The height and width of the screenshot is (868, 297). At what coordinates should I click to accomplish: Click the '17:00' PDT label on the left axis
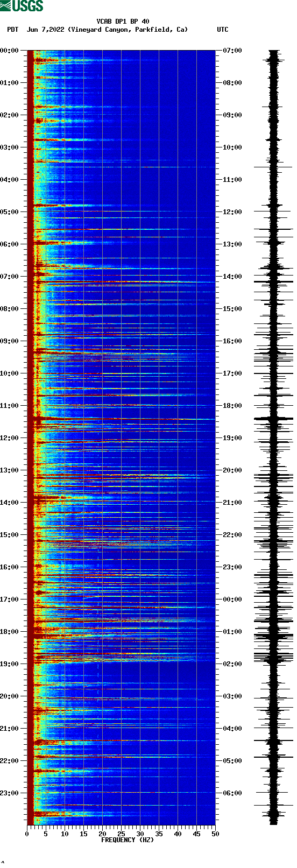(x=10, y=599)
